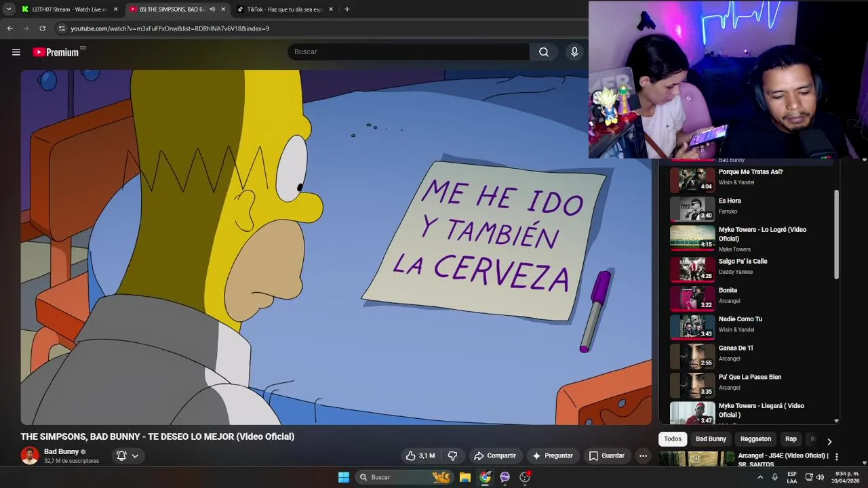
Task: Open more actions three-dot menu
Action: coord(643,455)
